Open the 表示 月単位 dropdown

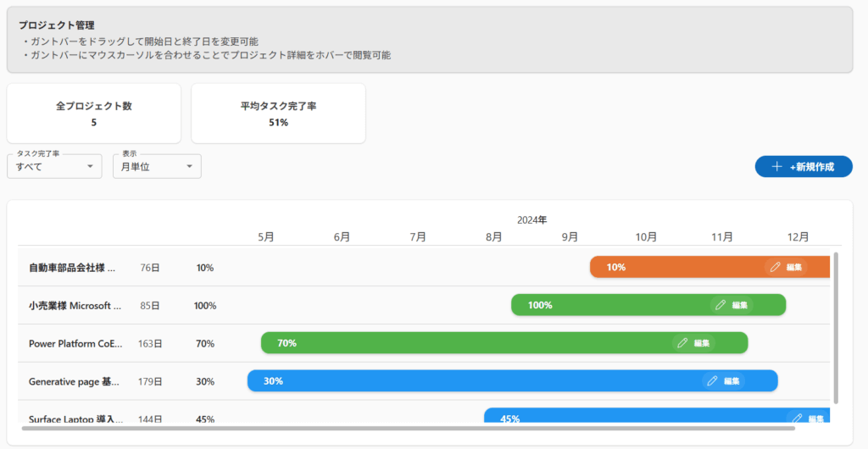[x=157, y=167]
